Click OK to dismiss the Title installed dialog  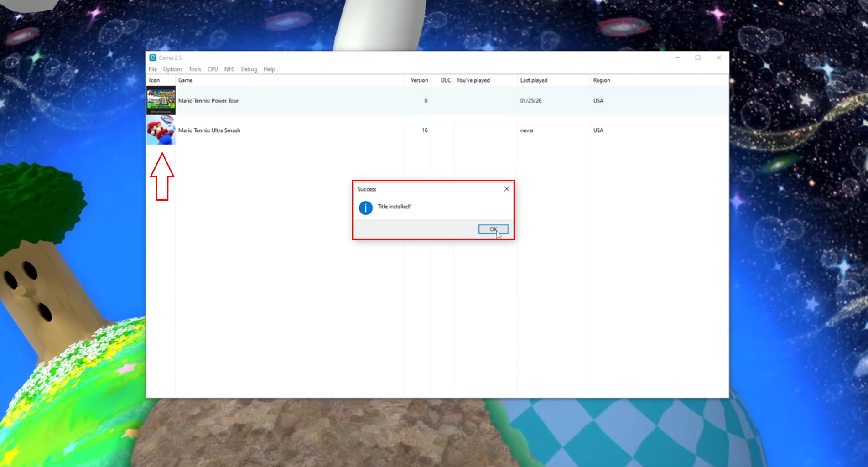tap(493, 229)
